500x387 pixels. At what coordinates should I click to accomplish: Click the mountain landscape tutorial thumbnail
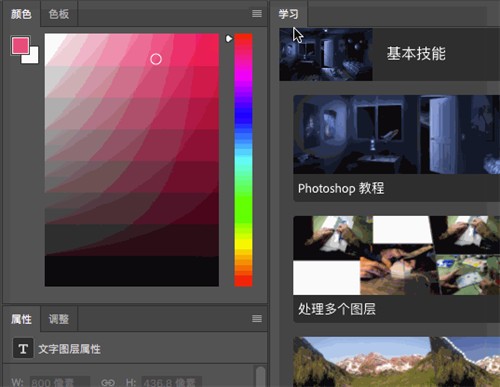(397, 362)
